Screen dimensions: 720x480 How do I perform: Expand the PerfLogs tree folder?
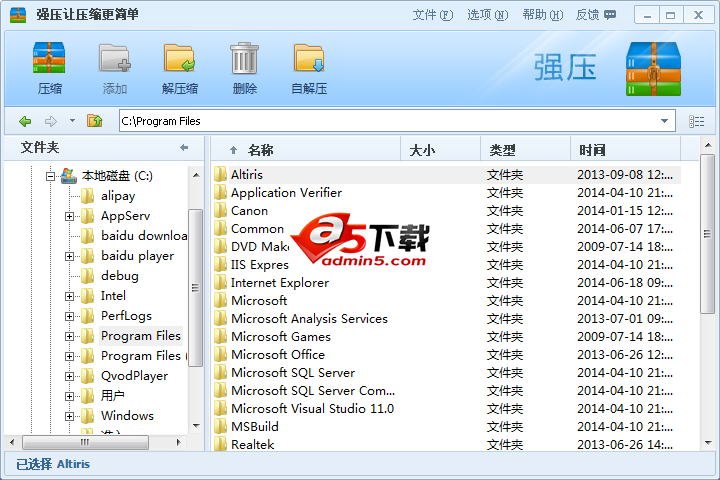[69, 316]
